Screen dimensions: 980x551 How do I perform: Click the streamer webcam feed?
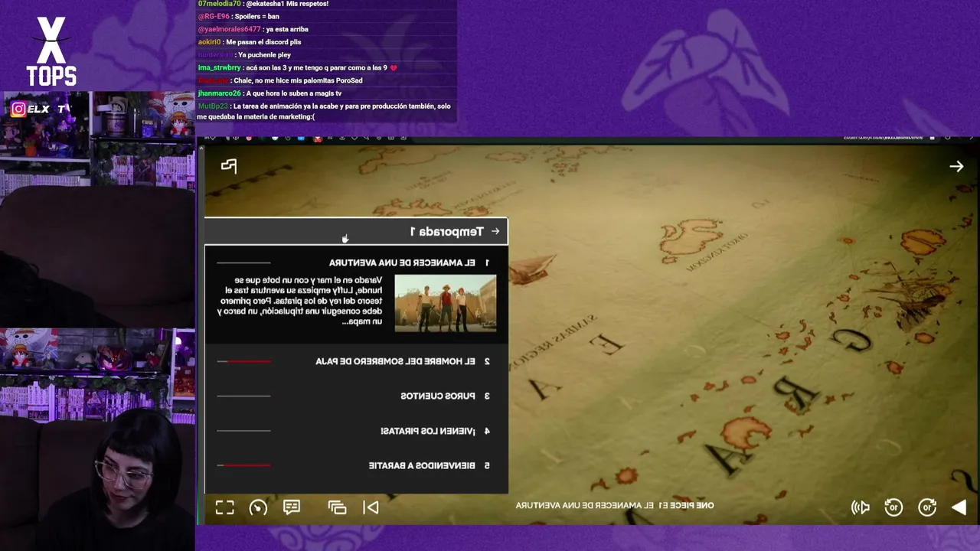[x=97, y=440]
